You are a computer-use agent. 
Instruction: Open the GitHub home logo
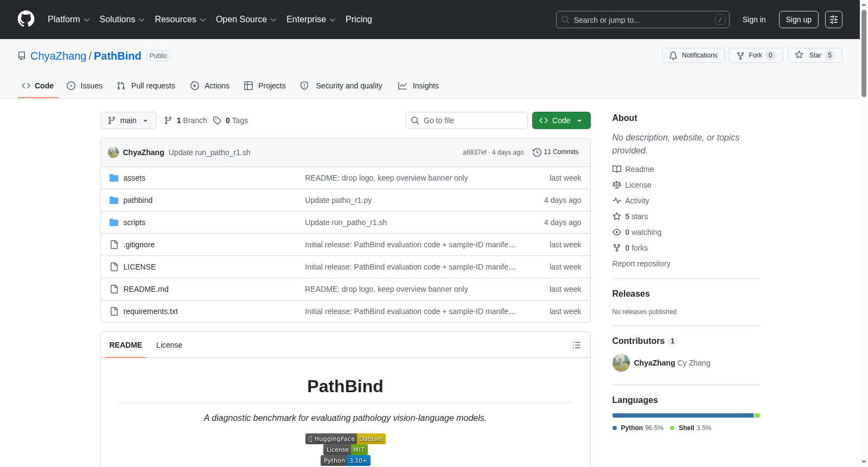coord(26,19)
